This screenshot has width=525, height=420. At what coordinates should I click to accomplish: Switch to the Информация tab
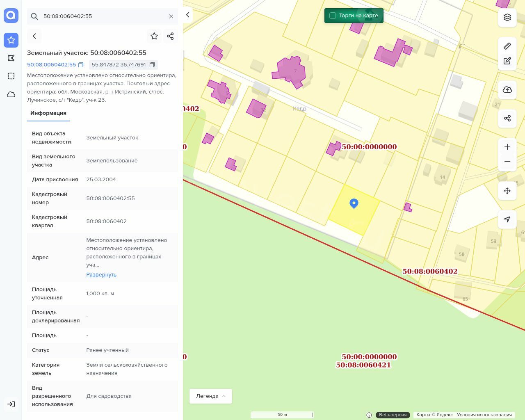[x=48, y=113]
